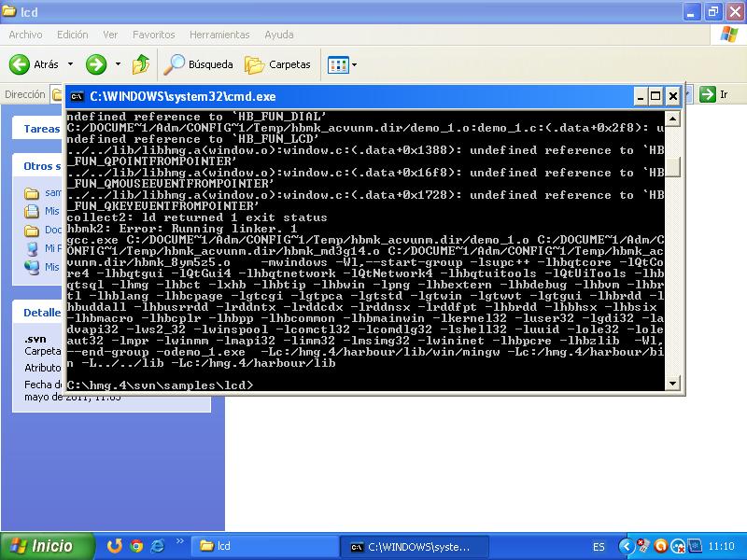Click the cmd scrollbar up arrow
The image size is (747, 560).
tap(672, 119)
